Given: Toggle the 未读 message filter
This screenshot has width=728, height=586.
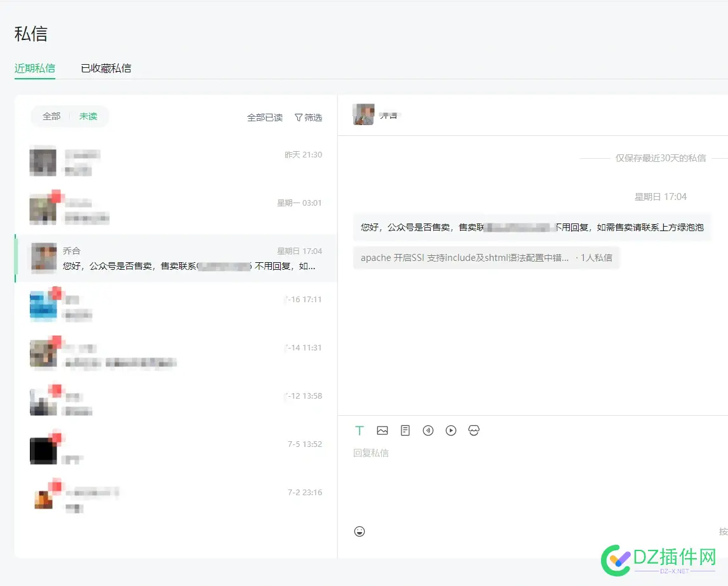Looking at the screenshot, I should pyautogui.click(x=88, y=116).
